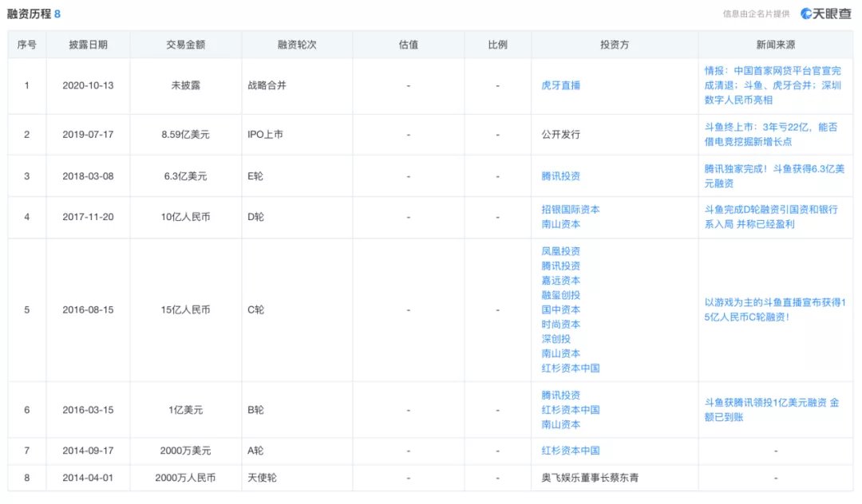
Task: Open news 斗鱼终上市 3年亏22亿
Action: pos(771,135)
